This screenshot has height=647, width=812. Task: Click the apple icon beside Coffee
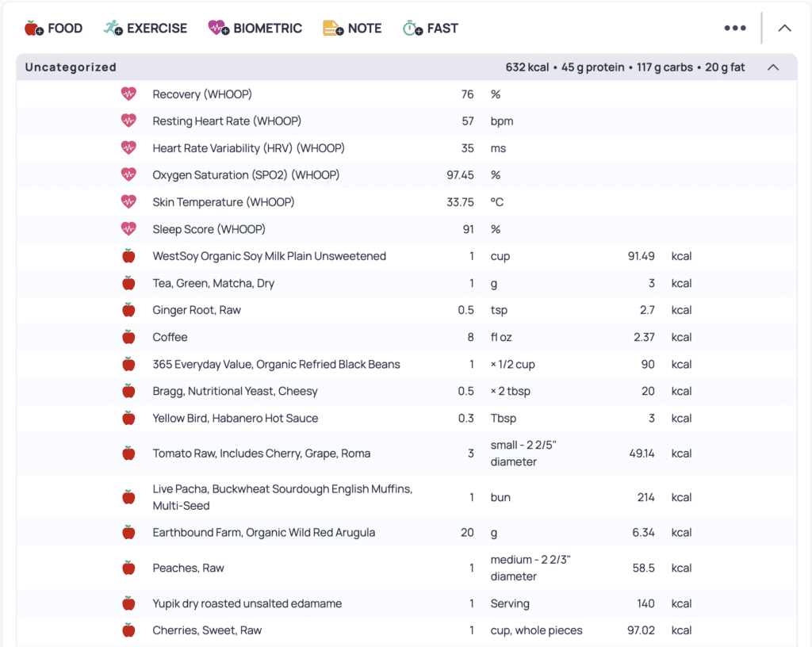[x=128, y=337]
